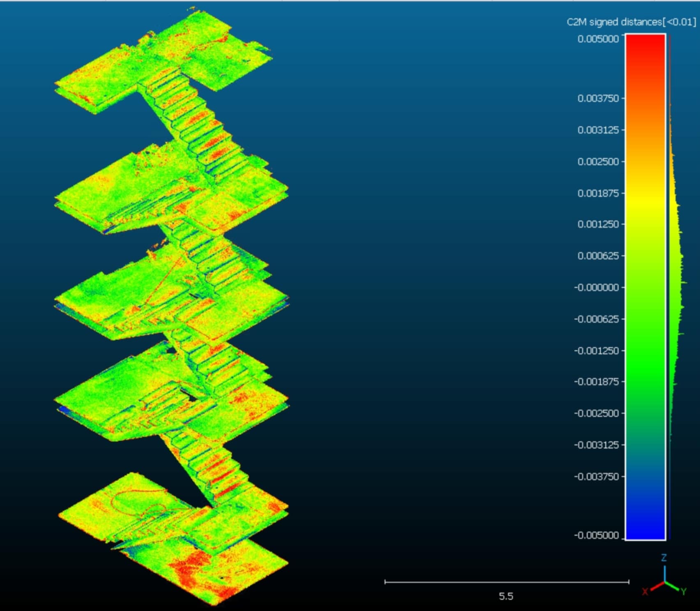Click the C2M signed distances title
Viewport: 700px width, 611px height.
631,22
